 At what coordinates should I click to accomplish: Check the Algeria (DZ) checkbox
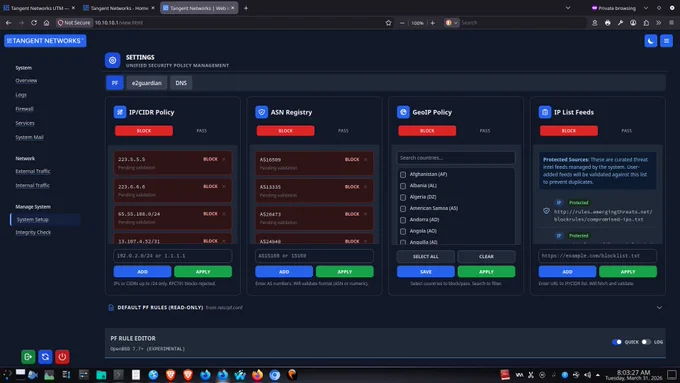(x=403, y=197)
